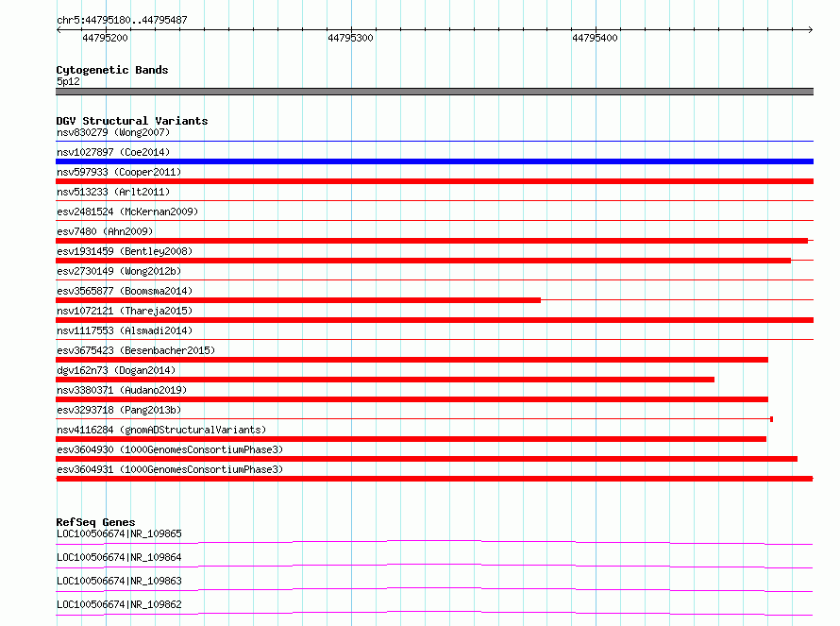Viewport: 840px width, 626px height.
Task: Open variant esv7480 (Ahn2009)
Action: pos(105,231)
